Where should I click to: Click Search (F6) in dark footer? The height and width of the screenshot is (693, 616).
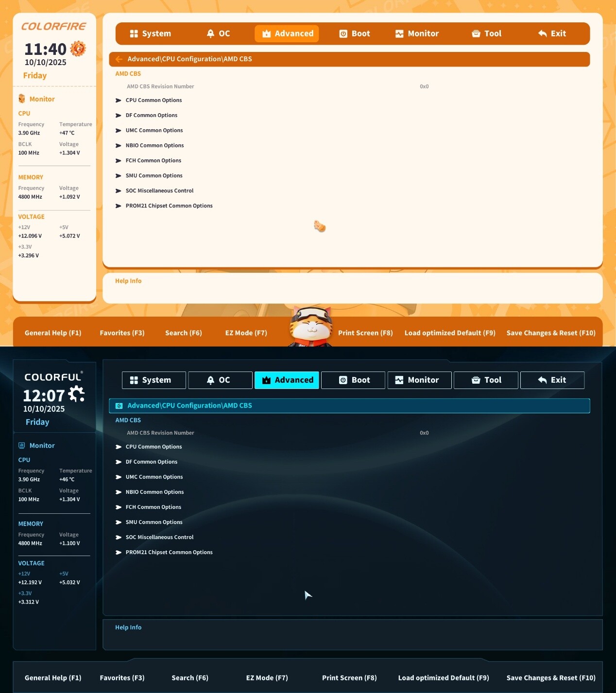(x=190, y=678)
